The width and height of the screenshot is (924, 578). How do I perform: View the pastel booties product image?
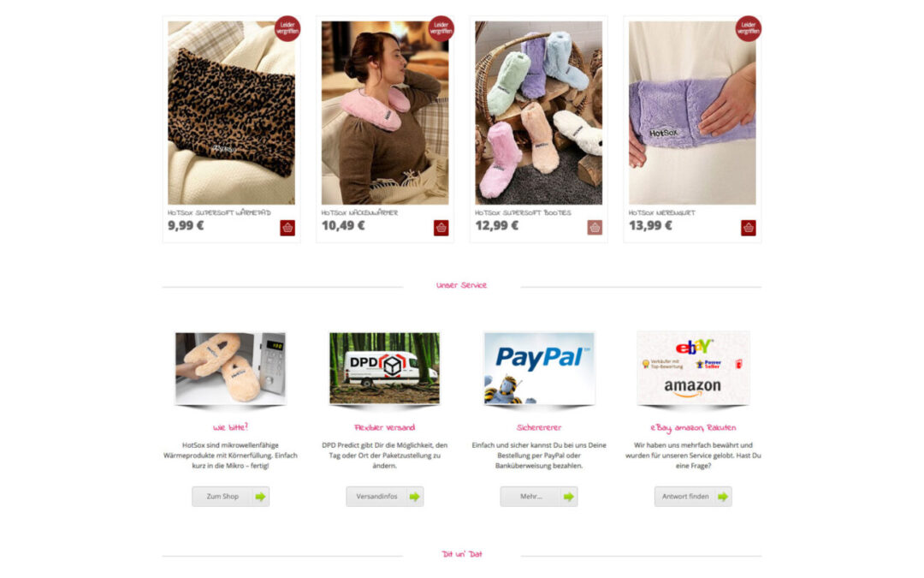[539, 113]
